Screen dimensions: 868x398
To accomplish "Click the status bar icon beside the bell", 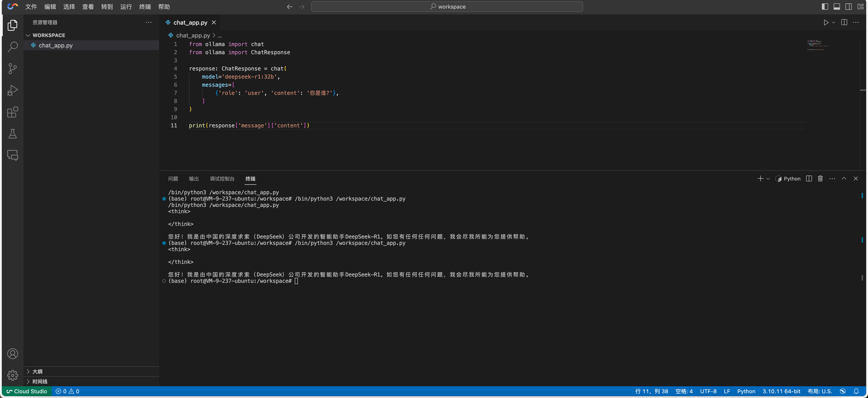I will pos(843,391).
